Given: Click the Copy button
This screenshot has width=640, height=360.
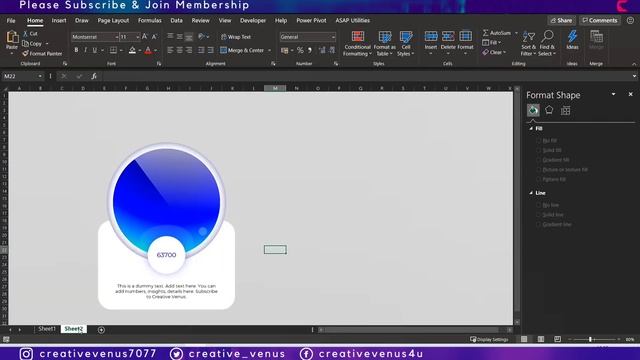Looking at the screenshot, I should (32, 44).
